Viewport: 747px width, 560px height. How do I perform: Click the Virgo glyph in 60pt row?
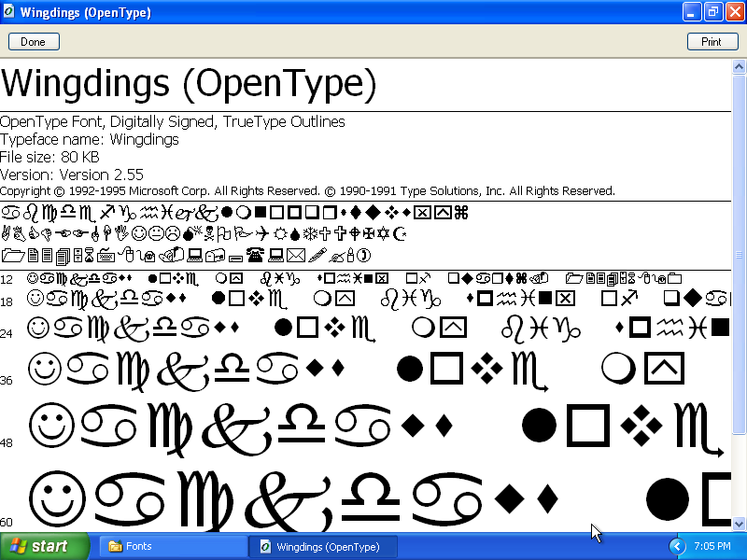point(205,501)
